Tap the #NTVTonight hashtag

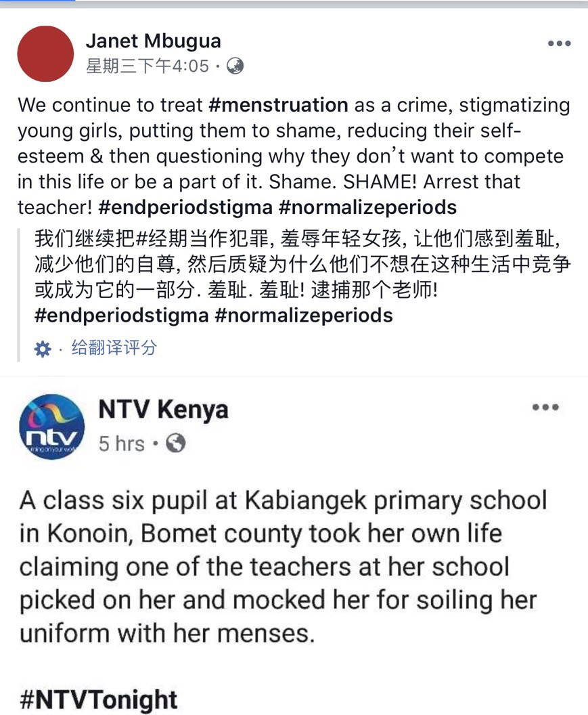[99, 699]
